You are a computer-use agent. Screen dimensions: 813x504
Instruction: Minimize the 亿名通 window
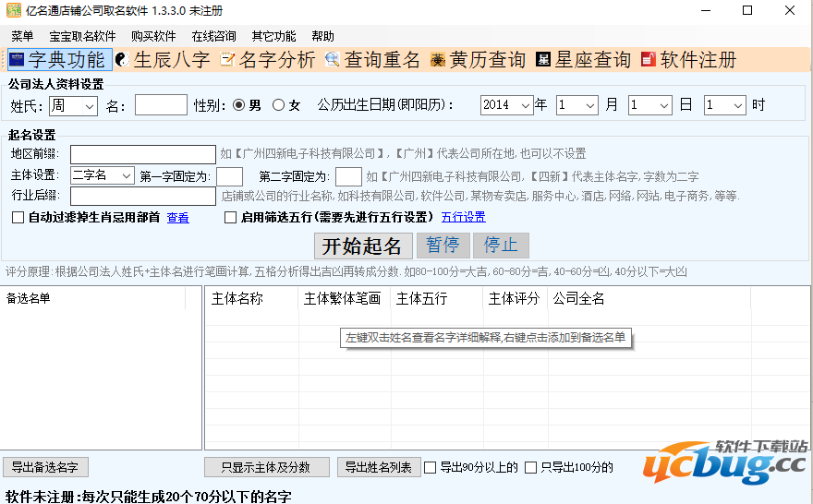[706, 10]
